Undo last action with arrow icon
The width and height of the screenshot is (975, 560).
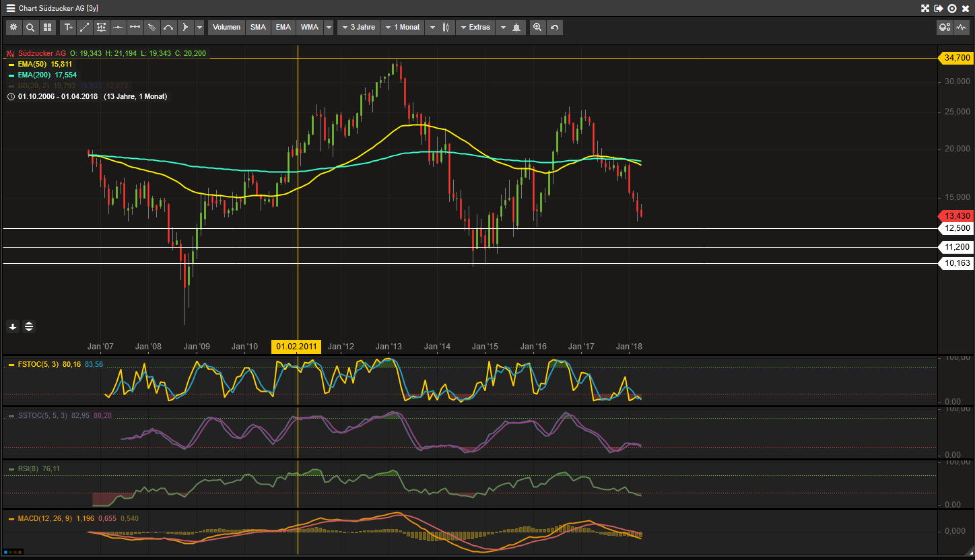coord(554,28)
